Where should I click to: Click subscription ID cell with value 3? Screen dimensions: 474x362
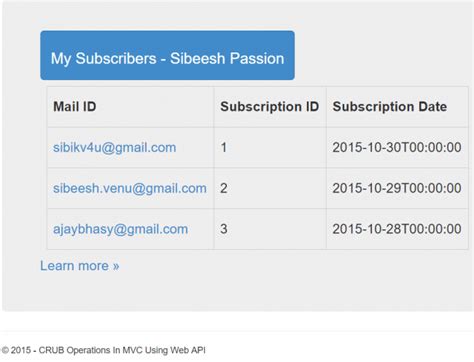270,229
